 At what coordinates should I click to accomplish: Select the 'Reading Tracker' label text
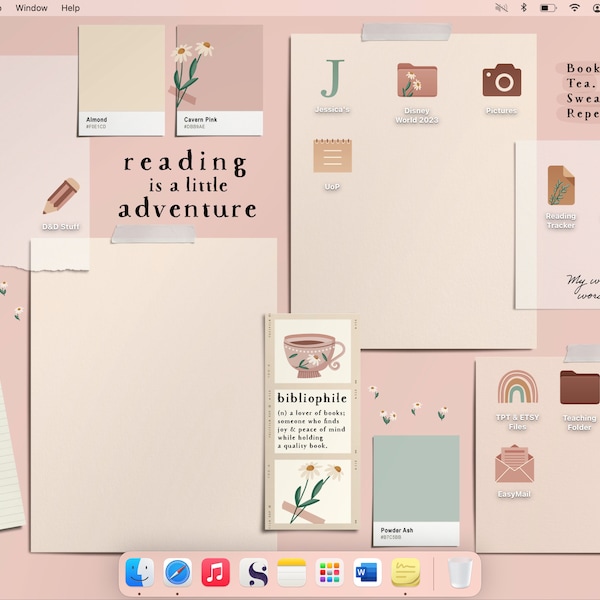[561, 221]
